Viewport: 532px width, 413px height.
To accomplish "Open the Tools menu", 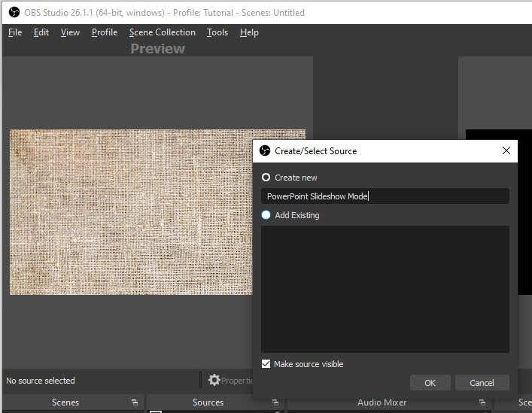I will pyautogui.click(x=217, y=32).
